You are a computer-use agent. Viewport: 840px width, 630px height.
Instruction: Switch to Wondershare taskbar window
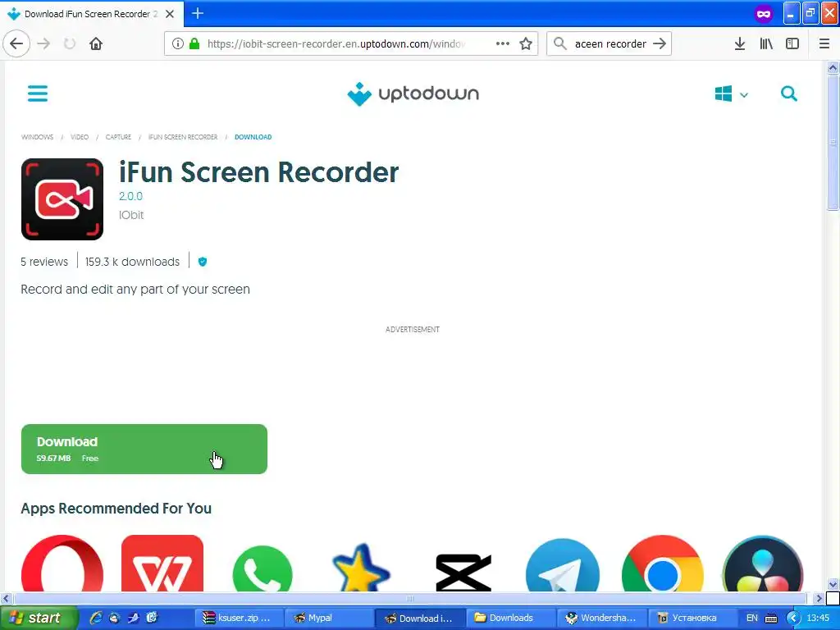[x=601, y=619]
